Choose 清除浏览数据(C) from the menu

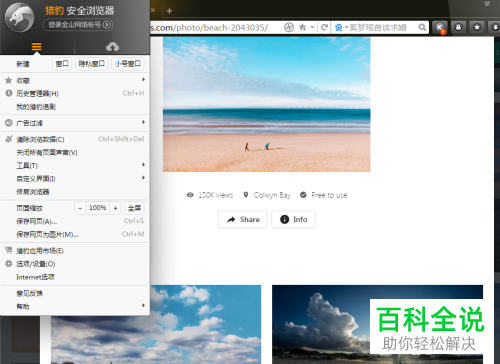(x=75, y=139)
